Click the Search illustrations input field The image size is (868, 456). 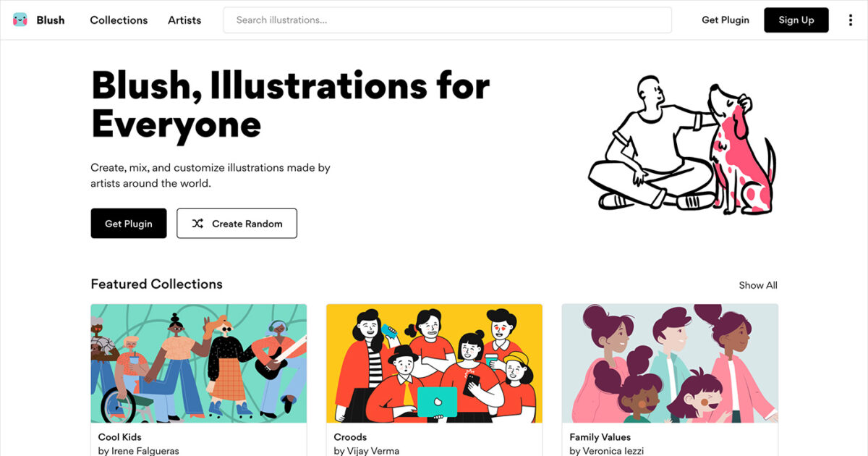[446, 20]
